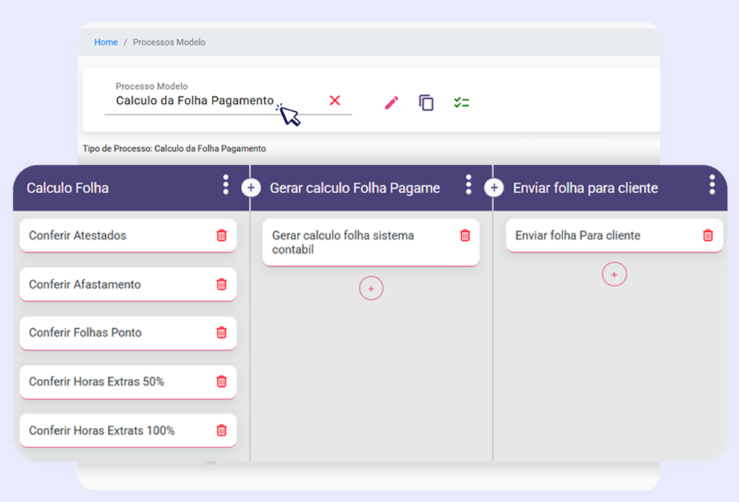Open Gerar calculo Folha column options menu
This screenshot has width=739, height=502.
click(468, 185)
